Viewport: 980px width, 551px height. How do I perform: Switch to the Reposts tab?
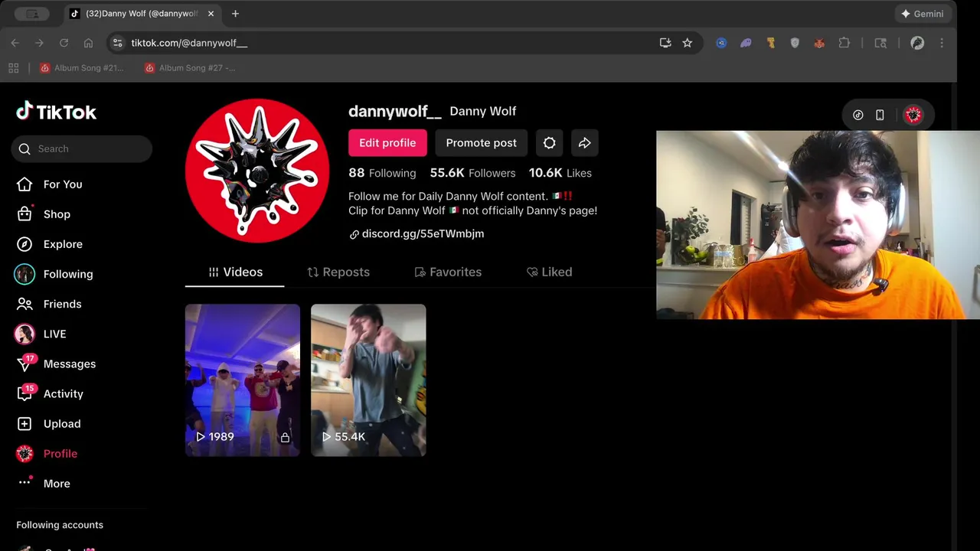(x=338, y=272)
